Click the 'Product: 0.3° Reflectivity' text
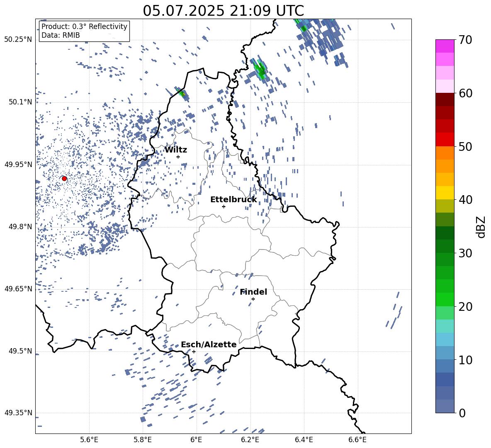491x448 pixels. tap(84, 27)
